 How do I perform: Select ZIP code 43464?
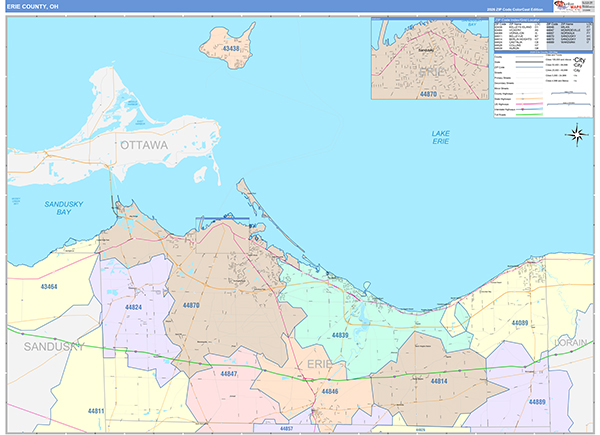pyautogui.click(x=49, y=287)
